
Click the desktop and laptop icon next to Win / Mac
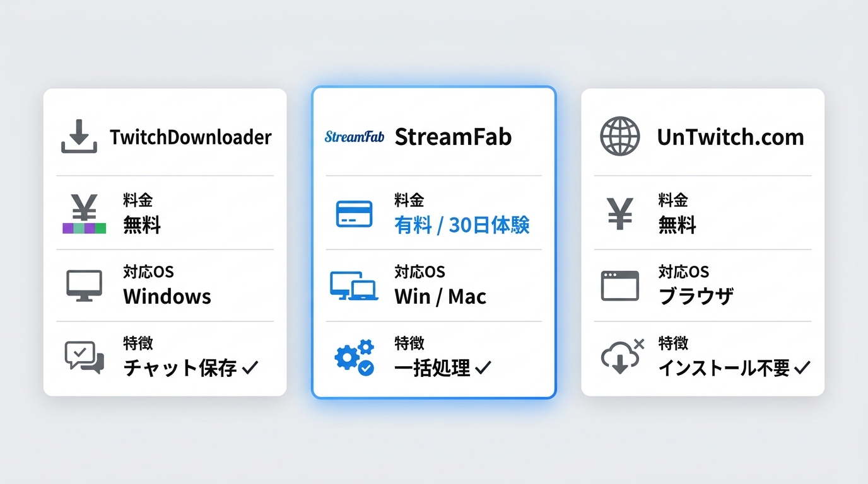354,286
